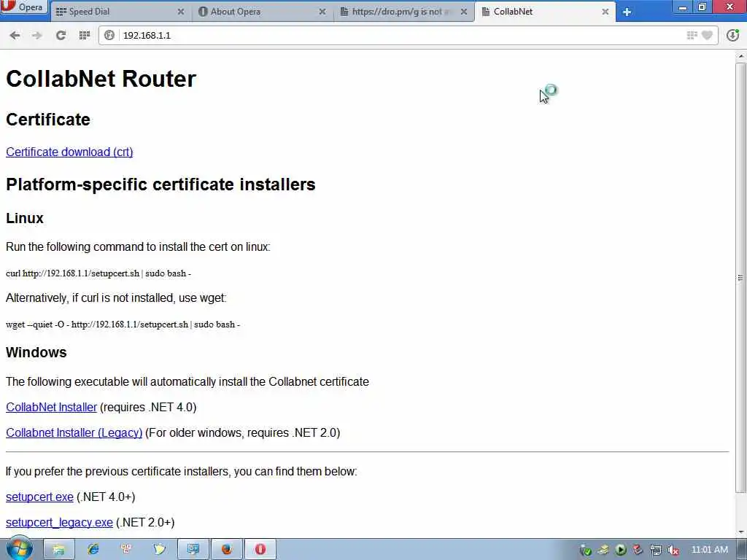The image size is (747, 560).
Task: Click the site info globe icon
Action: point(109,35)
